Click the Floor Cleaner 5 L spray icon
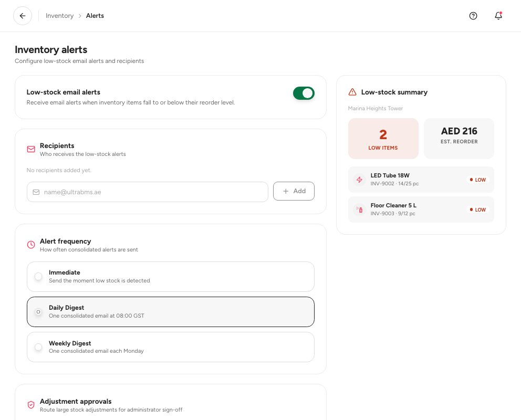This screenshot has width=521, height=420. (359, 209)
